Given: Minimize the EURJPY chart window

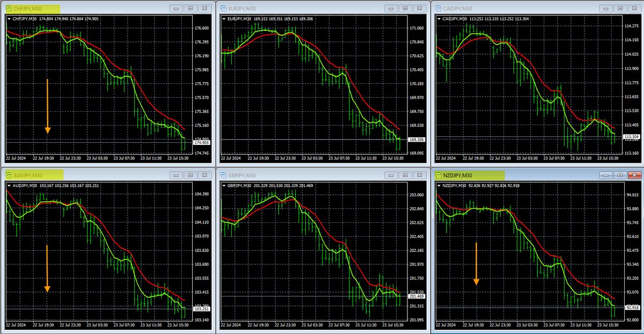Looking at the screenshot, I should tap(390, 9).
